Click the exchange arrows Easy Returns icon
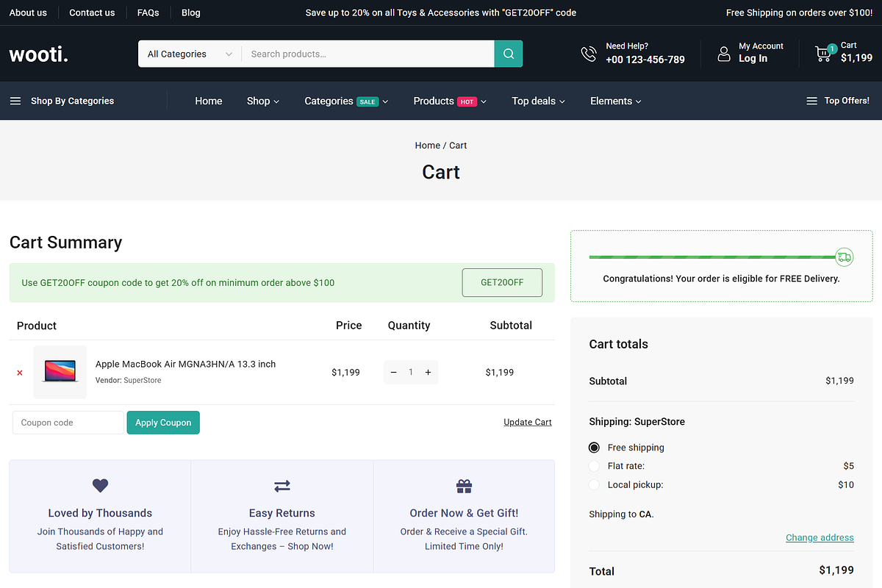Viewport: 882px width, 588px height. 282,486
